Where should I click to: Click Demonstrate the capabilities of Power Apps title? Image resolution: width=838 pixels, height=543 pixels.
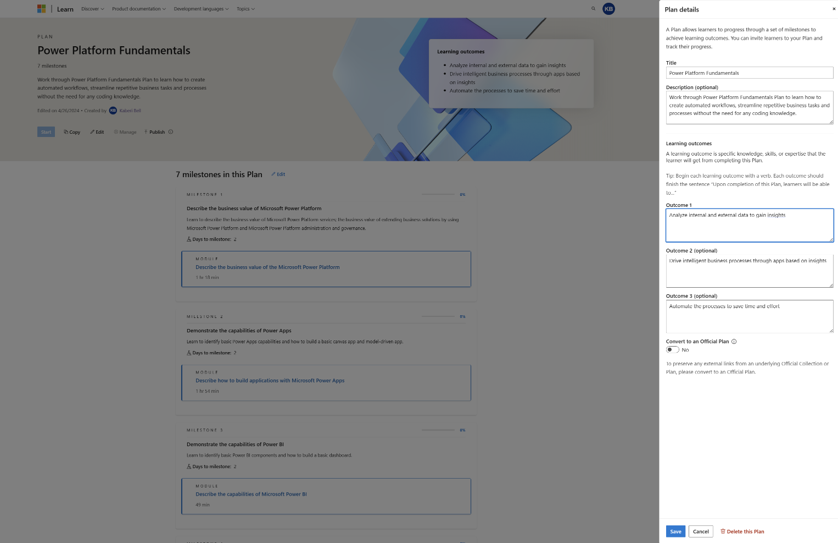239,331
